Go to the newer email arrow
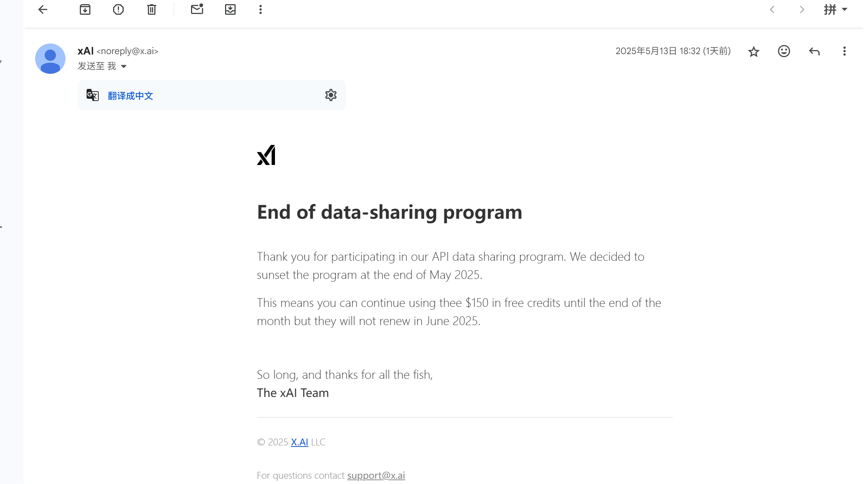Viewport: 868px width, 484px height. pos(772,9)
